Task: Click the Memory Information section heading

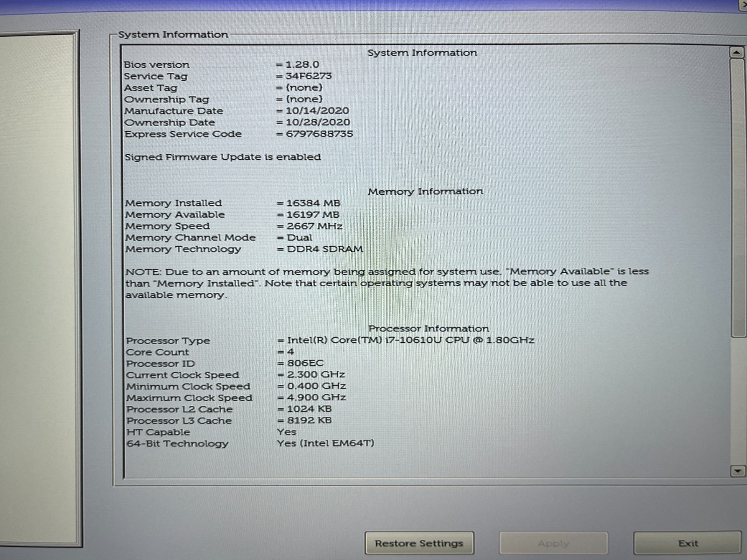Action: 425,191
